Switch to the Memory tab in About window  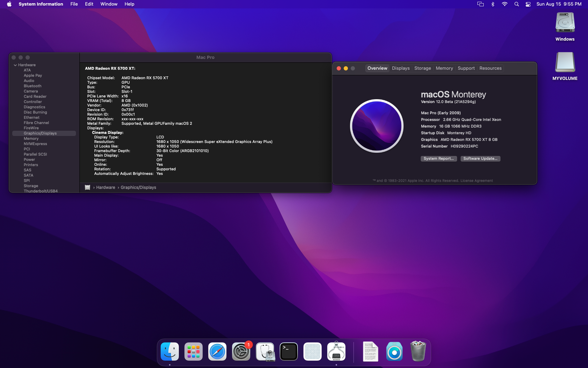click(x=444, y=68)
